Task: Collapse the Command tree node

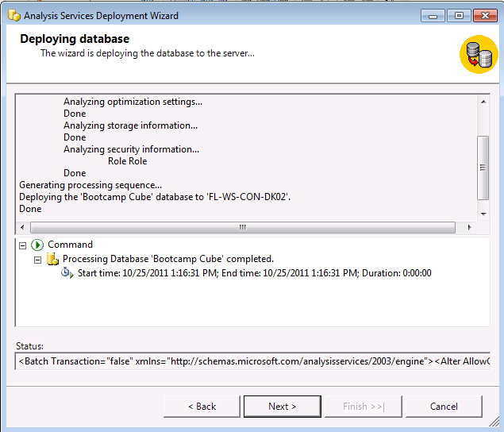Action: coord(22,245)
